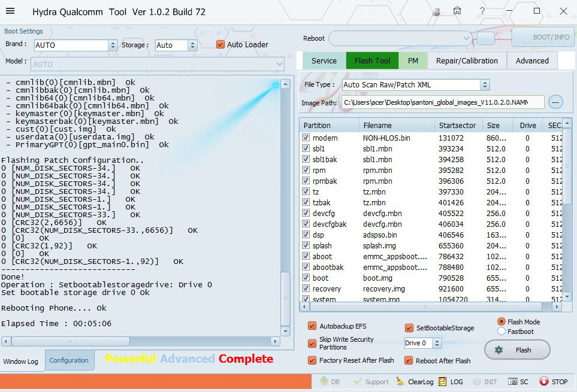
Task: Uncheck the modem partition
Action: 306,138
